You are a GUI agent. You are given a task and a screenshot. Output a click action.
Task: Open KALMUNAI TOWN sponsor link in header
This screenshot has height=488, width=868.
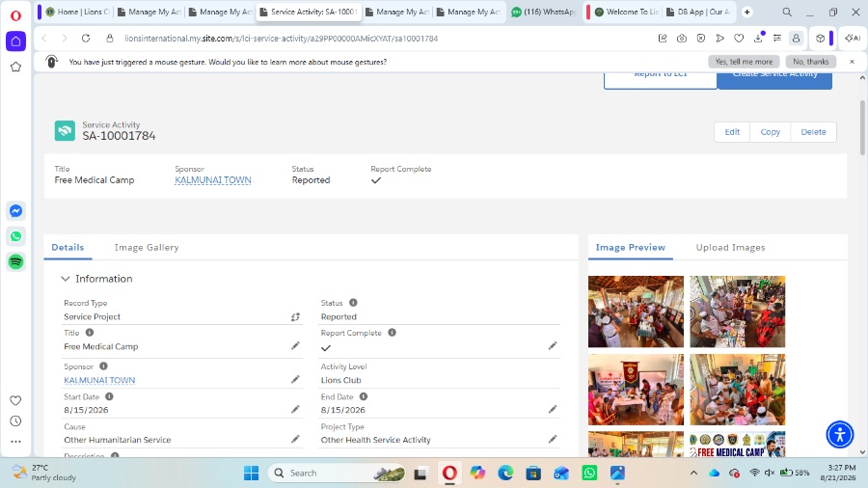pos(213,179)
